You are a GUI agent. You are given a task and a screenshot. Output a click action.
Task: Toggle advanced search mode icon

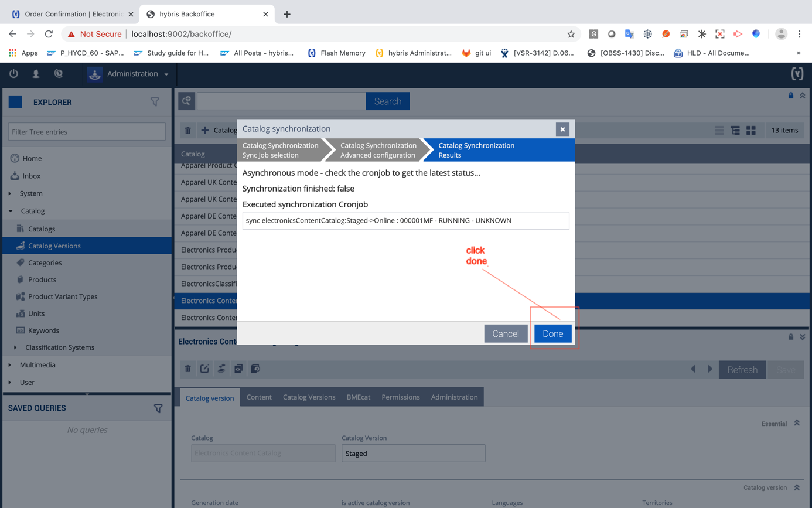[187, 101]
